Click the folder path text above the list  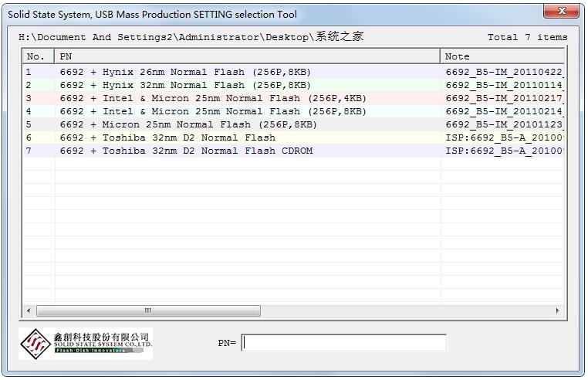pos(191,37)
